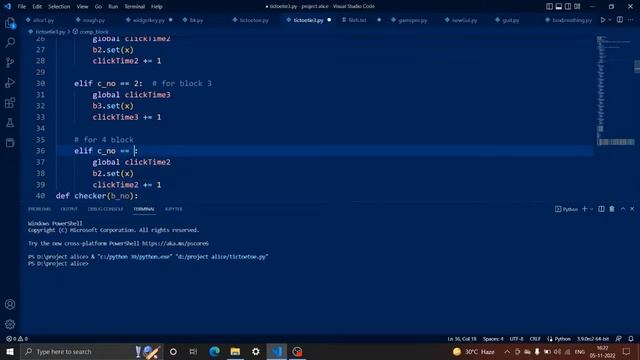
Task: Toggle primary sidebar layout button
Action: (x=549, y=7)
